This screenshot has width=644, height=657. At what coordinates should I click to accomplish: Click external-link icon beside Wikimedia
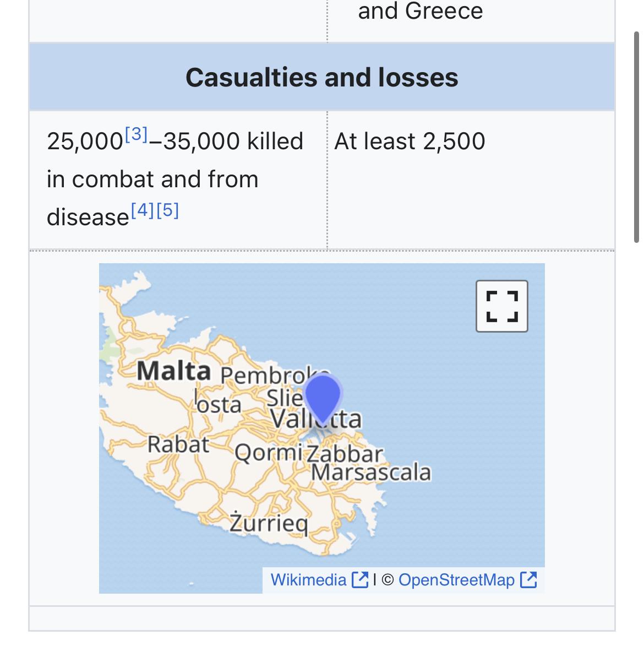coord(360,579)
